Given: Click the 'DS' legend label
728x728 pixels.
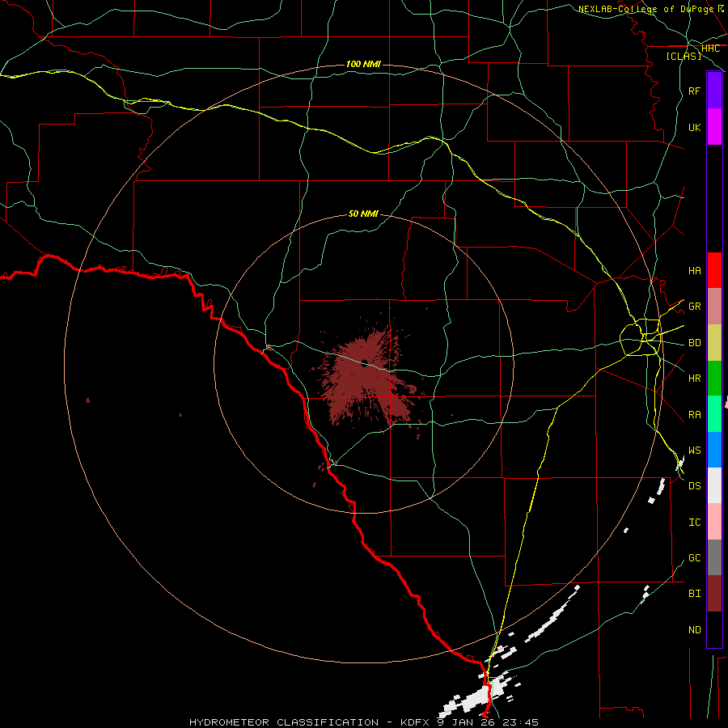Looking at the screenshot, I should point(694,485).
